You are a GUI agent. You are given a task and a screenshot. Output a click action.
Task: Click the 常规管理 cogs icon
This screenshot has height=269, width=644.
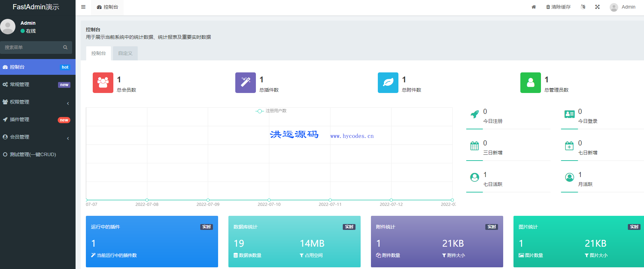5,84
